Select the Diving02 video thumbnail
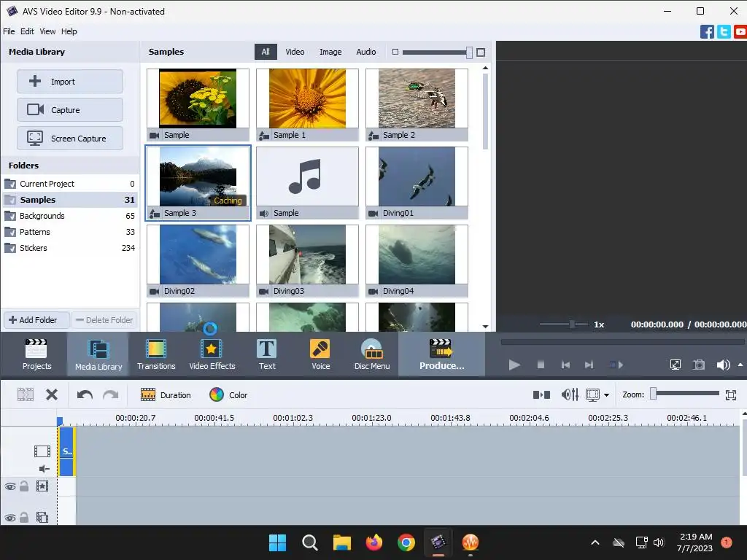Viewport: 747px width, 560px height. tap(198, 261)
